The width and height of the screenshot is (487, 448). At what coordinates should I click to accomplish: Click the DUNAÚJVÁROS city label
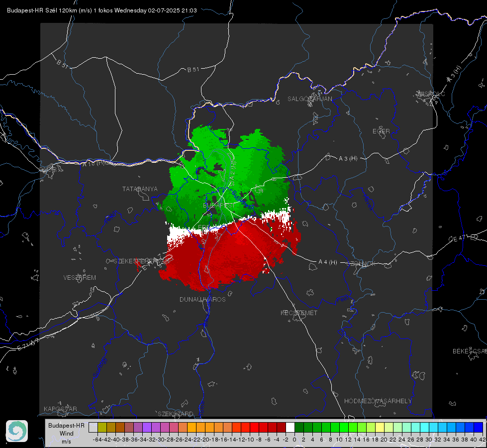(x=202, y=299)
